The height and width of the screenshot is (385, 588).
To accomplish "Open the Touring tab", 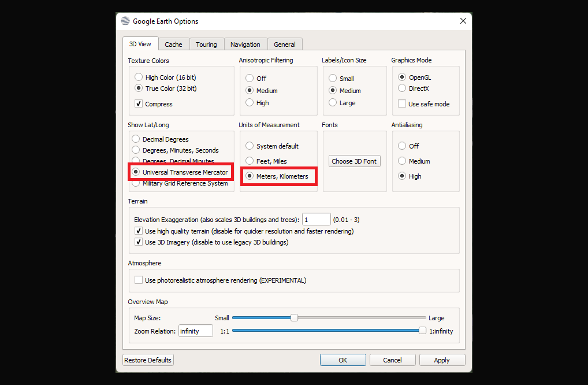I will coord(206,45).
